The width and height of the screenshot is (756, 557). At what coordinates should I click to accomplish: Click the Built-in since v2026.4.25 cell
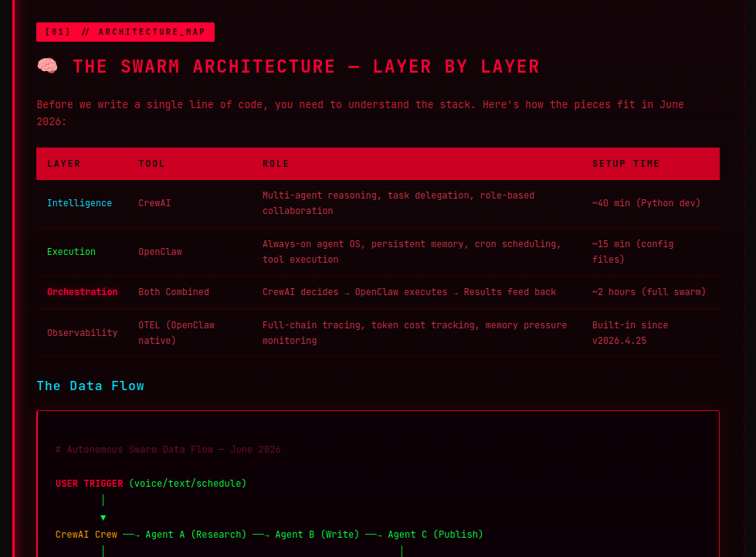630,333
